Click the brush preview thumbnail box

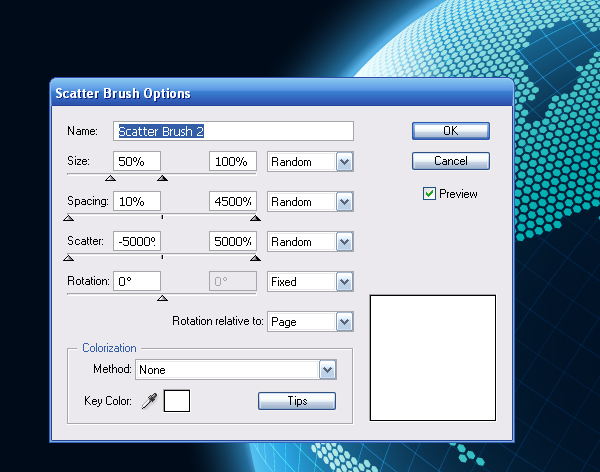pos(433,358)
